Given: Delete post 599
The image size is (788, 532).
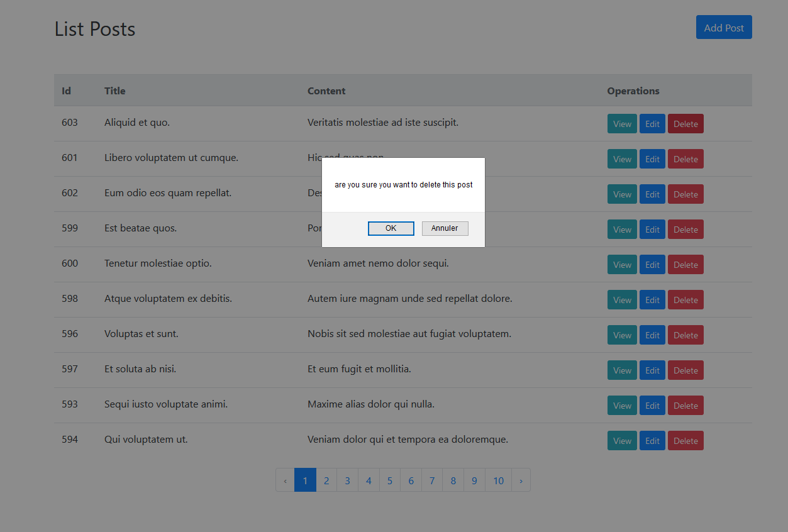Looking at the screenshot, I should click(685, 230).
